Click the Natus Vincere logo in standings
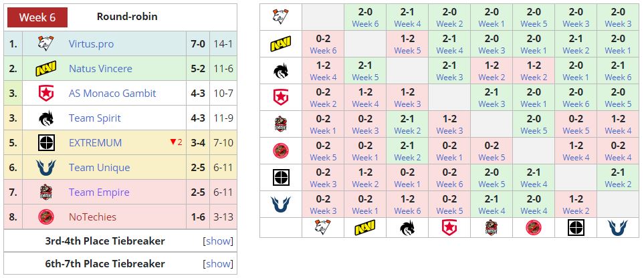644x278 pixels. [x=46, y=69]
